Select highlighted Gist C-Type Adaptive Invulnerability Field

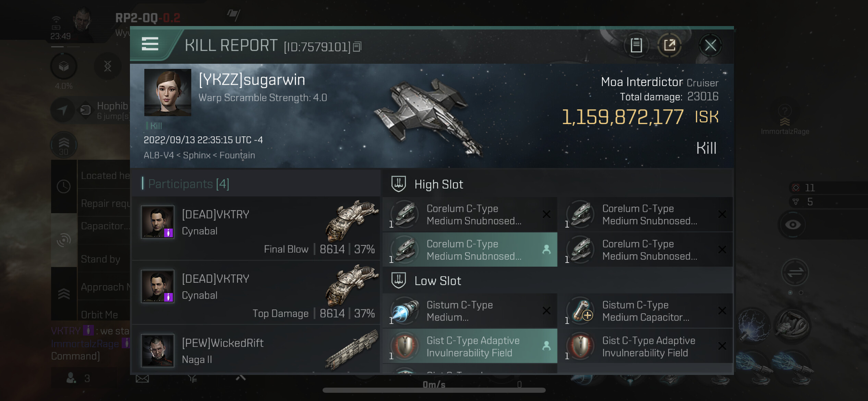pos(470,347)
